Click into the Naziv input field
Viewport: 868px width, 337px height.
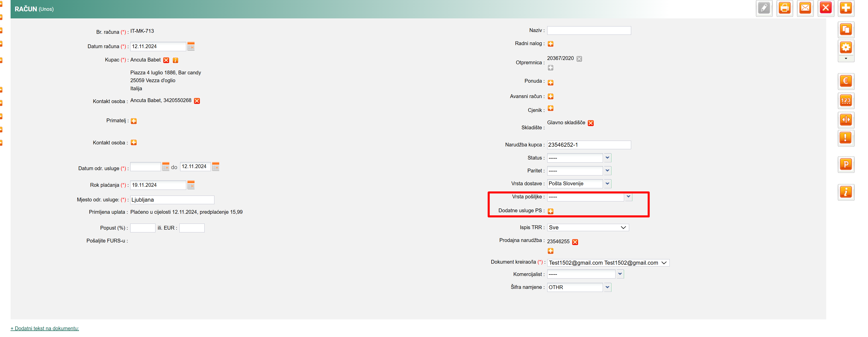pos(589,31)
